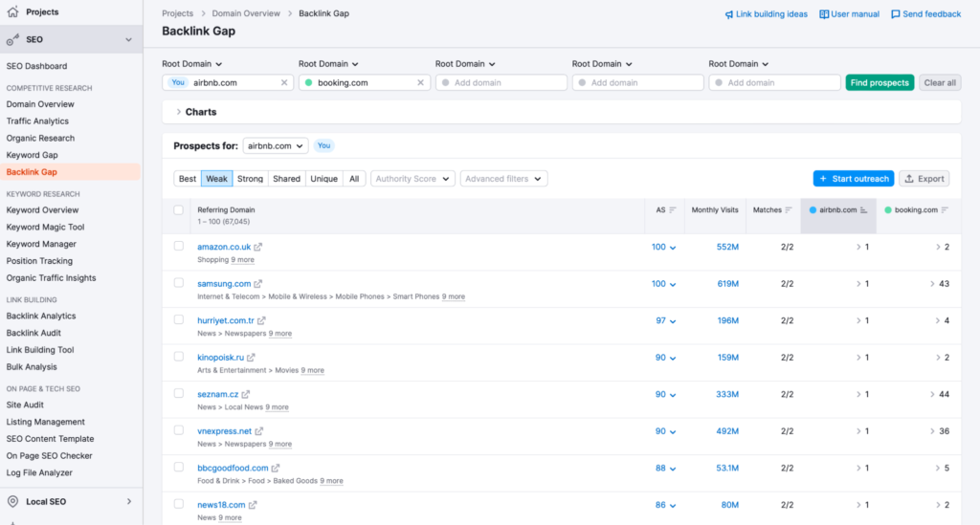Click green booking.com color dot in column header
The image size is (980, 525).
[x=887, y=210]
